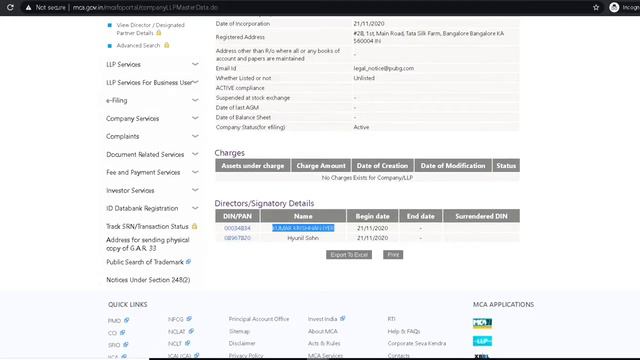Screen dimensions: 640x360
Task: Open Public Search of Trademark
Action: [144, 262]
